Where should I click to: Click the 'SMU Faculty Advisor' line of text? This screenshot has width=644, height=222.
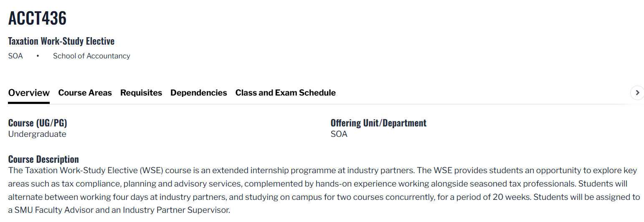tap(119, 210)
